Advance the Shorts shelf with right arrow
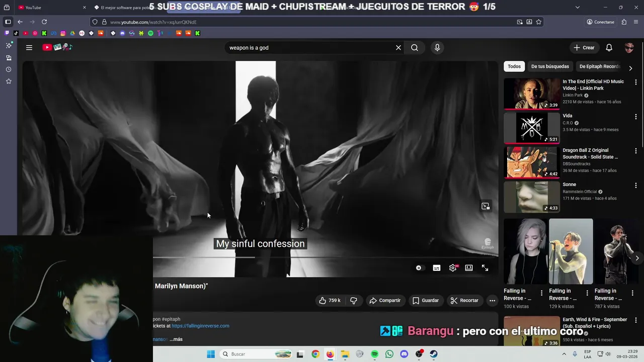Image resolution: width=644 pixels, height=362 pixels. (637, 258)
